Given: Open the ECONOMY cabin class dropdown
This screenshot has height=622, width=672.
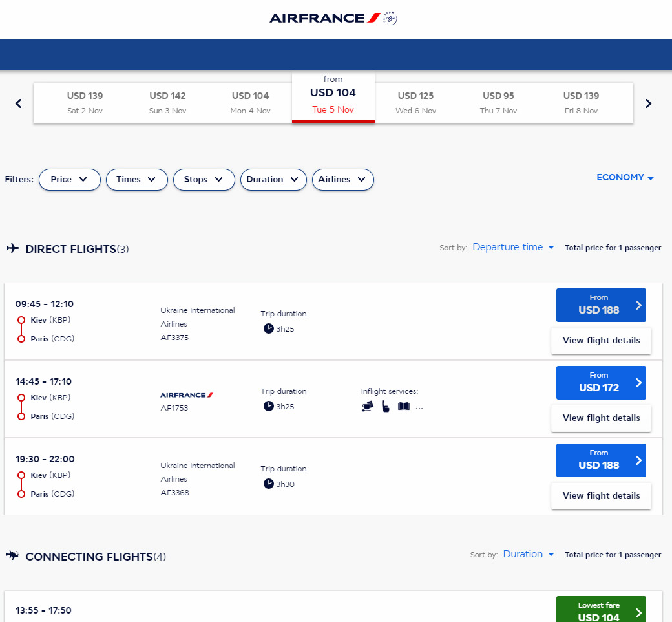Looking at the screenshot, I should (625, 177).
